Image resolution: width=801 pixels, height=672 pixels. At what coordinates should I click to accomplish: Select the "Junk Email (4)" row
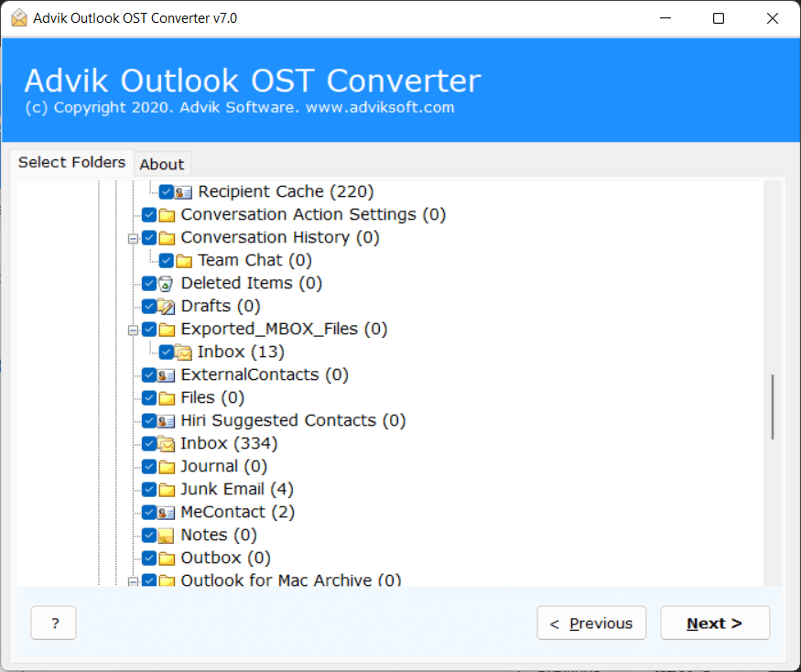pos(237,490)
